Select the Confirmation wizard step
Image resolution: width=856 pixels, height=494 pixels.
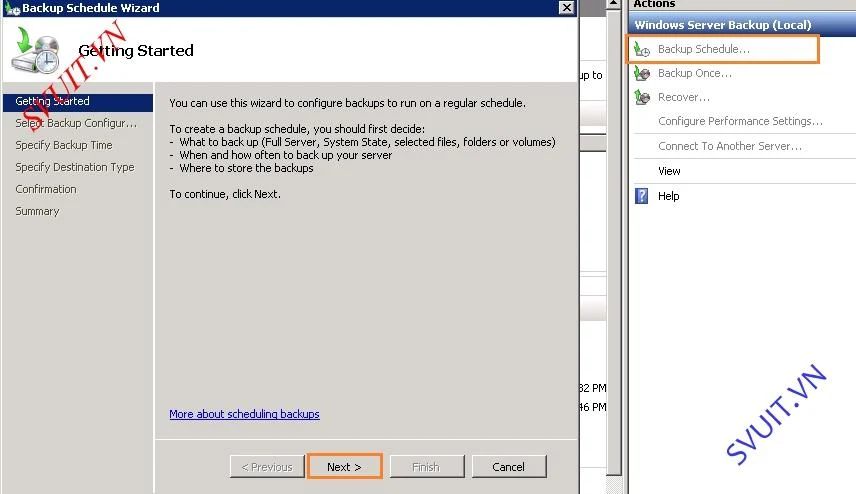(x=46, y=189)
